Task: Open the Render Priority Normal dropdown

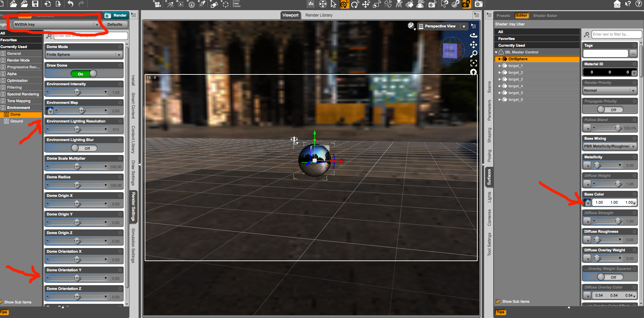Action: click(x=610, y=90)
